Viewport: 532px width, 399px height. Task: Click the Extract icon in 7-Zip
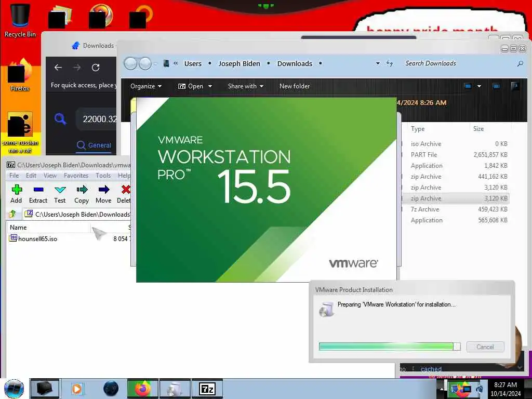coord(38,194)
